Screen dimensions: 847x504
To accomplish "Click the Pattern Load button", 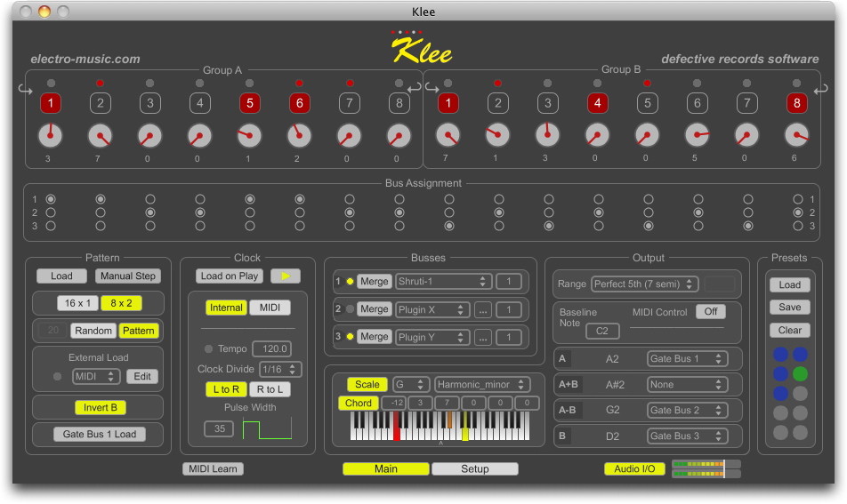I will (x=61, y=276).
